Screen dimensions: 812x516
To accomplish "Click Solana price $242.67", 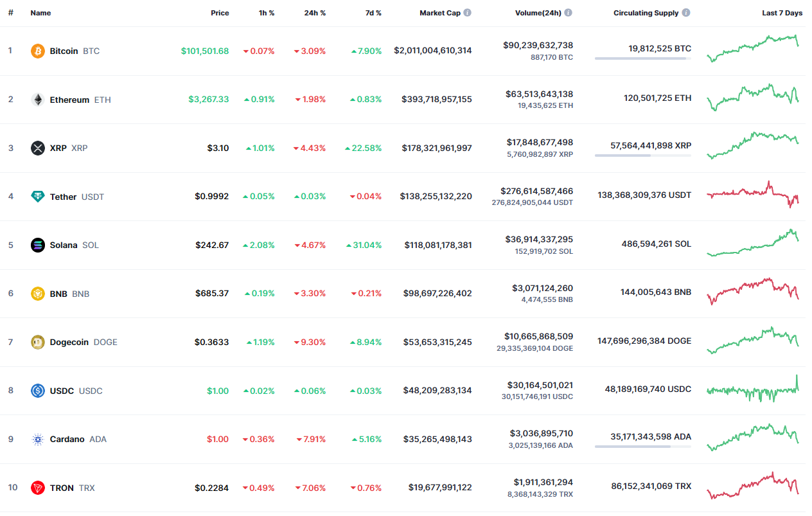I will tap(213, 245).
